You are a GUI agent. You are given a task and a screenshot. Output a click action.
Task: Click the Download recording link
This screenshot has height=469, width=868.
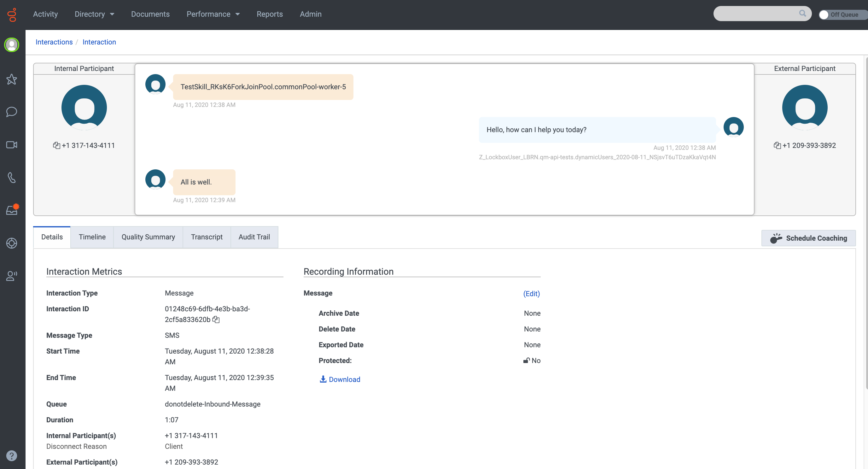click(340, 379)
